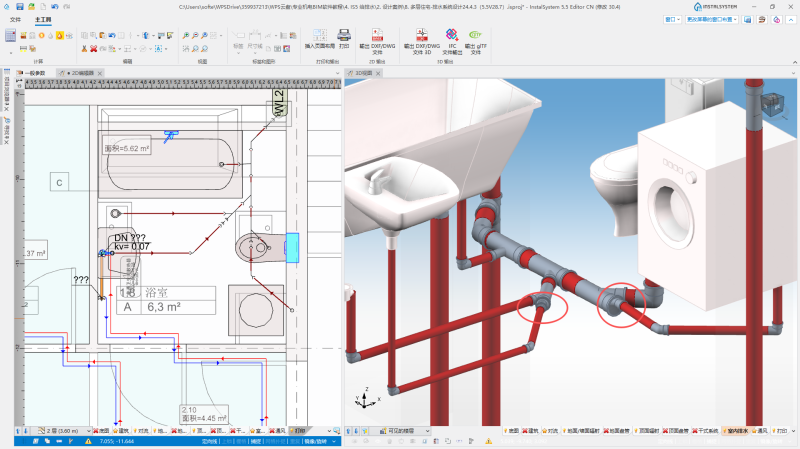Click the down-floor arrow in 2D editor

click(x=26, y=431)
